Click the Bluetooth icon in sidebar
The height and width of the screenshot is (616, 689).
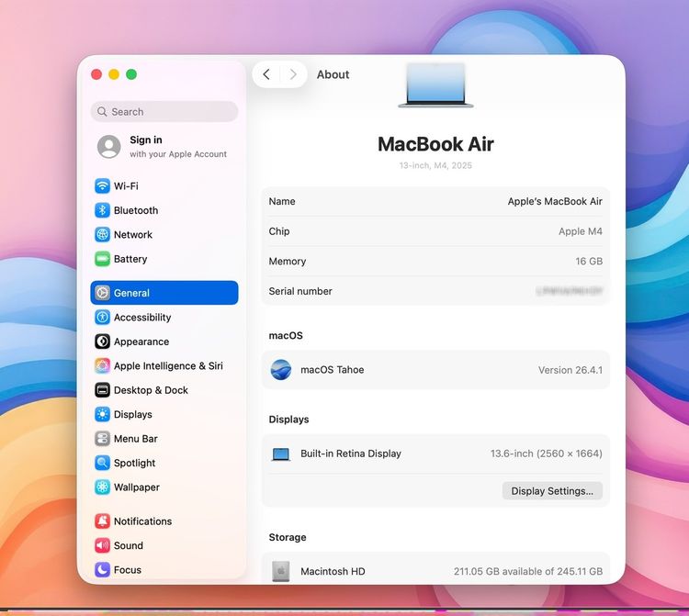(102, 210)
